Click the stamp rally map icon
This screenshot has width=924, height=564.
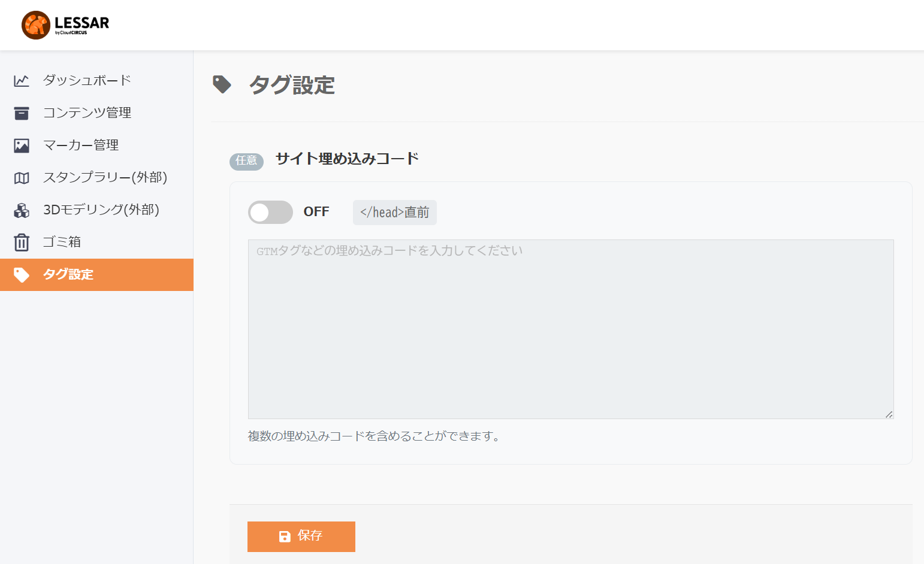pos(22,178)
